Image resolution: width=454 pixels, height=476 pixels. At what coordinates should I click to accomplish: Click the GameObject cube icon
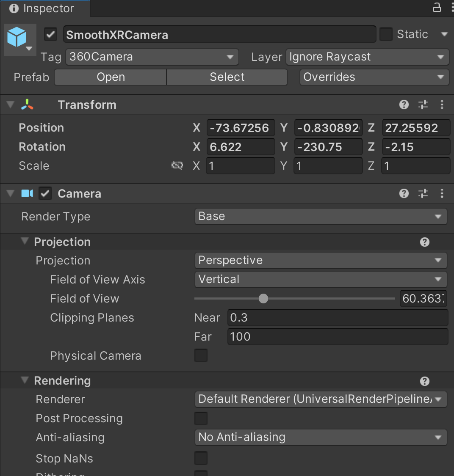[17, 37]
